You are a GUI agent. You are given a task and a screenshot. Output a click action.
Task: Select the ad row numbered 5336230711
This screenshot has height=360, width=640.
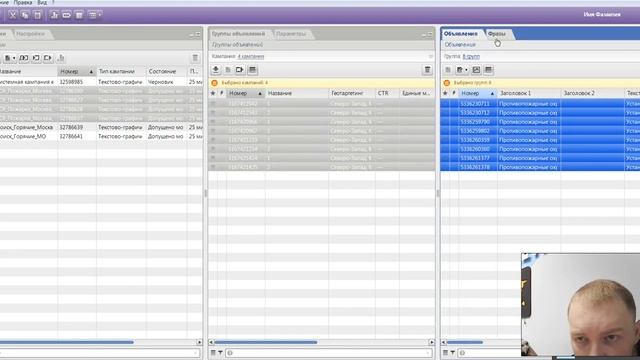pos(540,104)
